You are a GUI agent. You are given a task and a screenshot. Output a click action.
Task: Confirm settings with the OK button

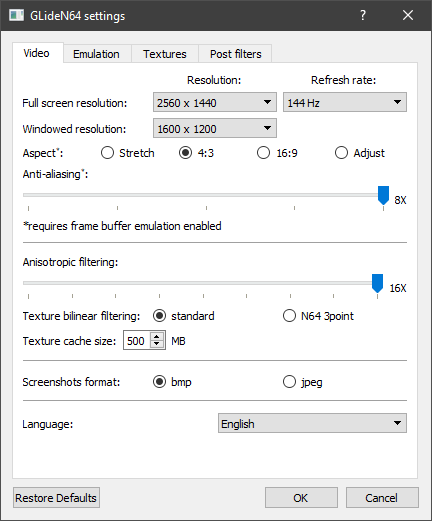coord(301,498)
